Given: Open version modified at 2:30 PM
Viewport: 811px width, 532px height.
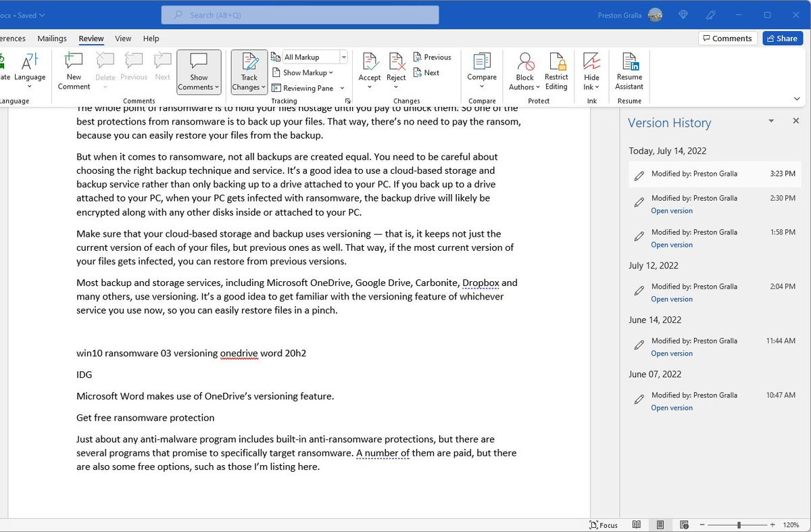Looking at the screenshot, I should pos(672,211).
